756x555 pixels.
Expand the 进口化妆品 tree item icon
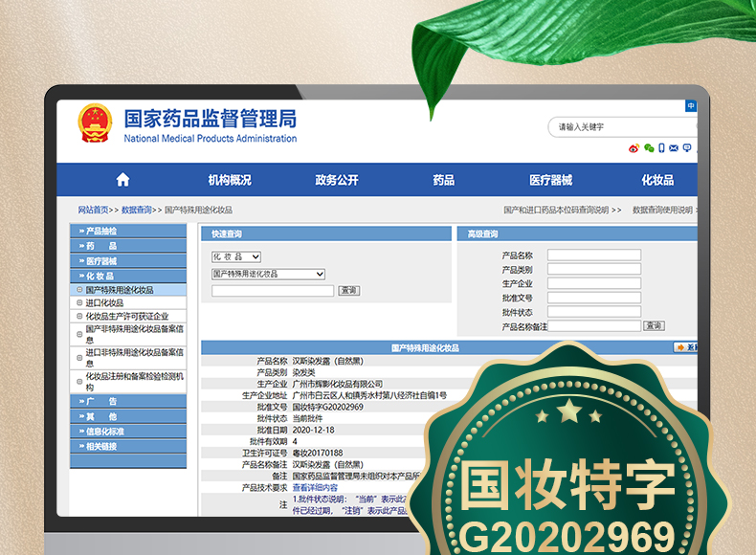tap(79, 302)
